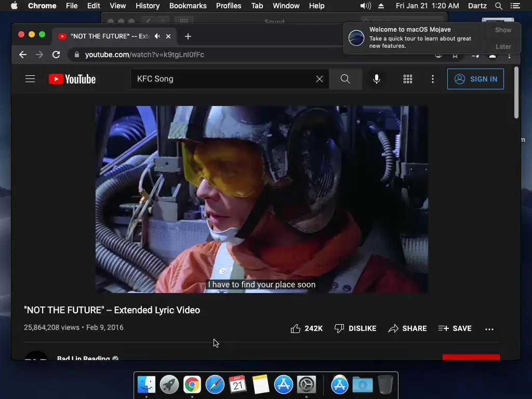The width and height of the screenshot is (532, 399).
Task: Click the 25,864,208 views count text
Action: (x=51, y=327)
